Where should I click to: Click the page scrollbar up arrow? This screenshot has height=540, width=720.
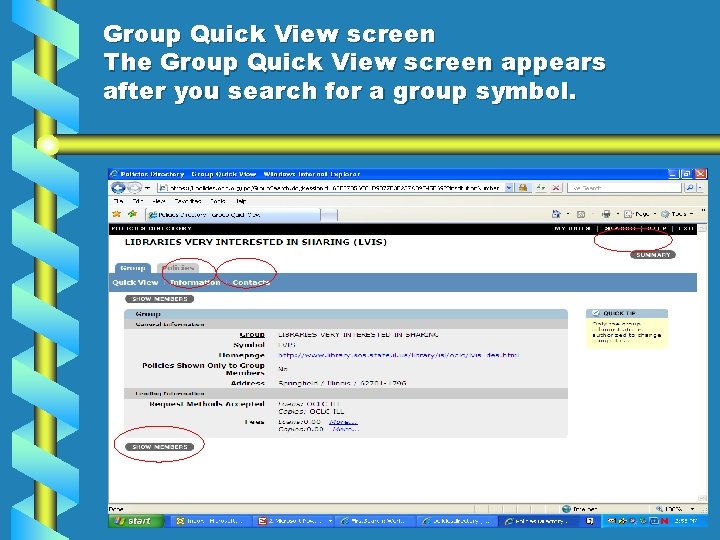[x=702, y=228]
